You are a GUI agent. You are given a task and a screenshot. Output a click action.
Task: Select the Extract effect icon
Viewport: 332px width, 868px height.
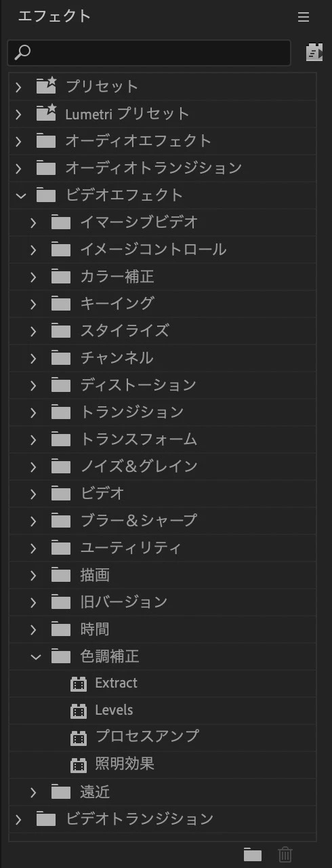click(79, 684)
